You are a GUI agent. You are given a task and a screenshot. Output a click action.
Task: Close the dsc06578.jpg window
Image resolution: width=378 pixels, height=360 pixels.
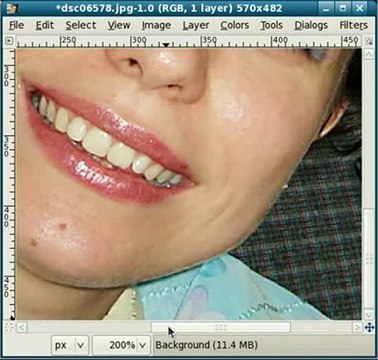point(360,8)
